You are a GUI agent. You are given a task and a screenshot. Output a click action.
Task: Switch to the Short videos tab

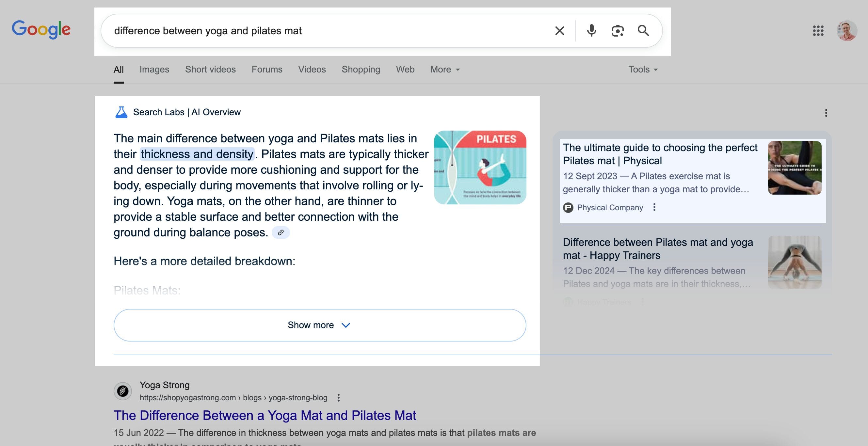point(210,70)
